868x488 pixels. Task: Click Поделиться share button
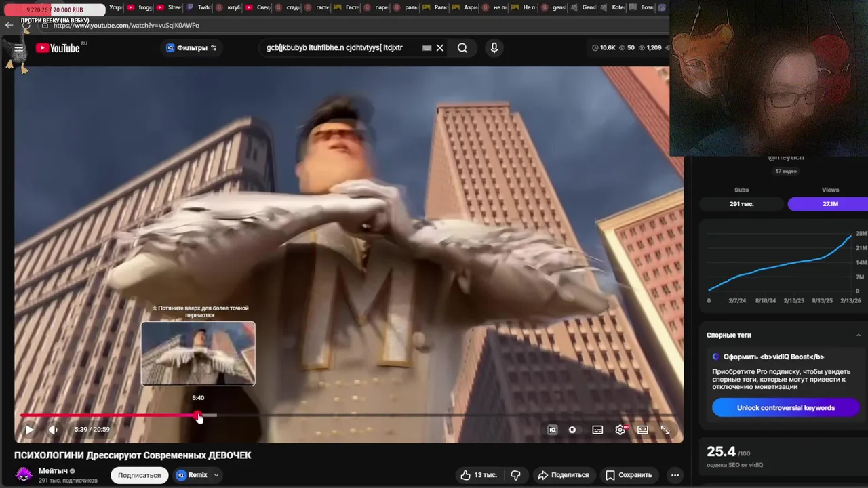pyautogui.click(x=564, y=475)
